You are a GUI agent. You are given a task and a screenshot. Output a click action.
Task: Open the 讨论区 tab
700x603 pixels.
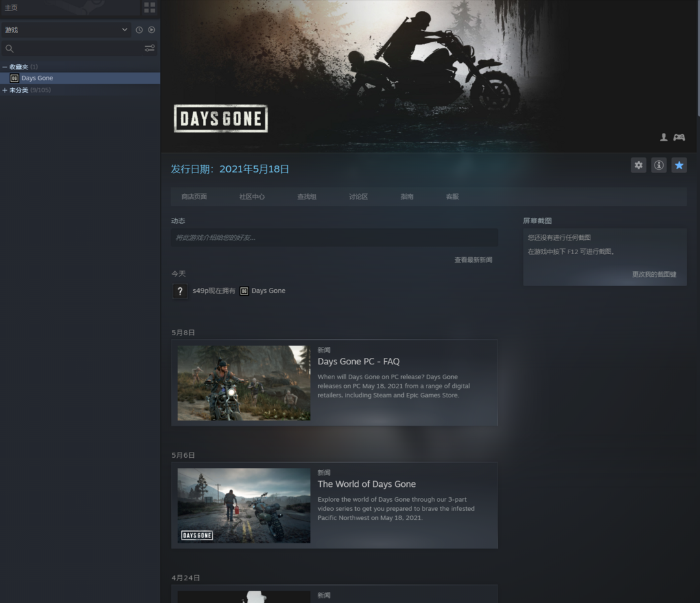[x=358, y=196]
